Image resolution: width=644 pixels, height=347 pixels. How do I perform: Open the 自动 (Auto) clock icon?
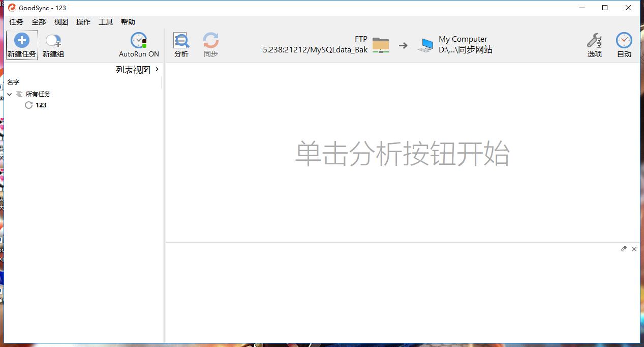click(624, 41)
